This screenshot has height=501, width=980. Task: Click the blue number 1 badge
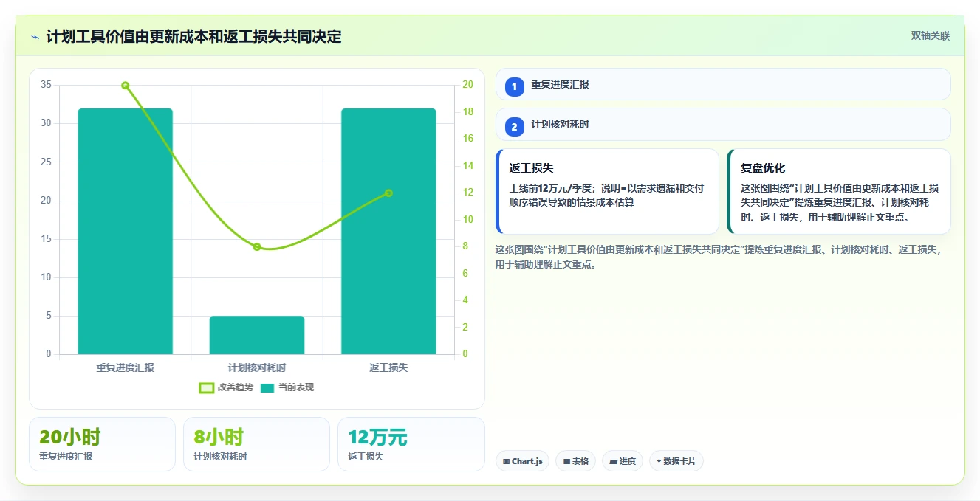pyautogui.click(x=514, y=87)
